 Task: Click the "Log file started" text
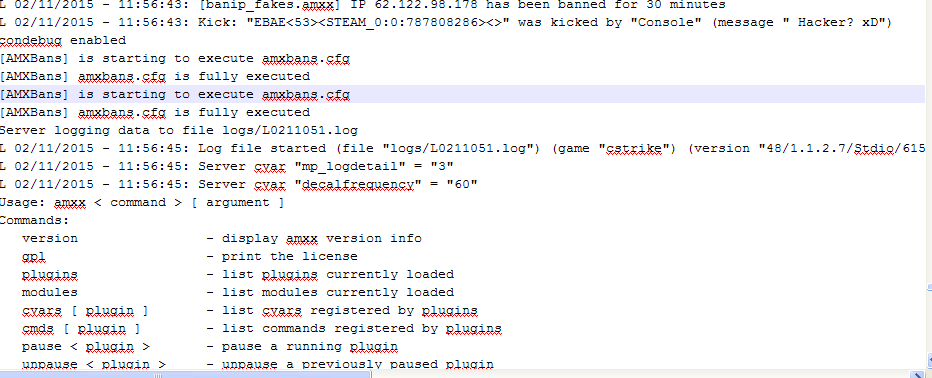pos(262,148)
